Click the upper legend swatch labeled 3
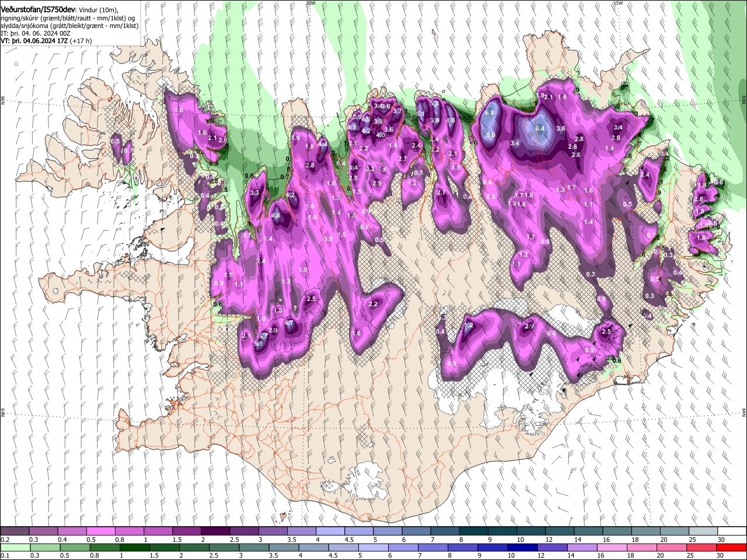 point(273,531)
